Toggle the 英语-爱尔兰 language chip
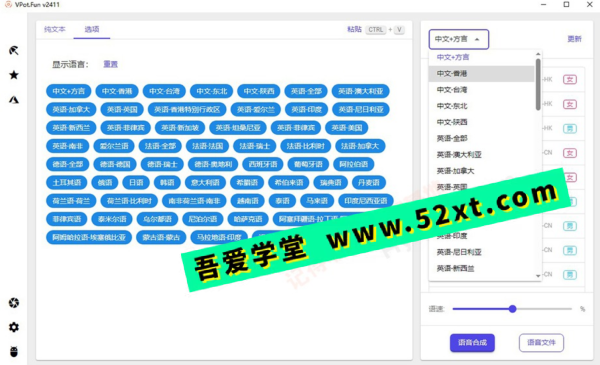600x365 pixels. pyautogui.click(x=256, y=109)
